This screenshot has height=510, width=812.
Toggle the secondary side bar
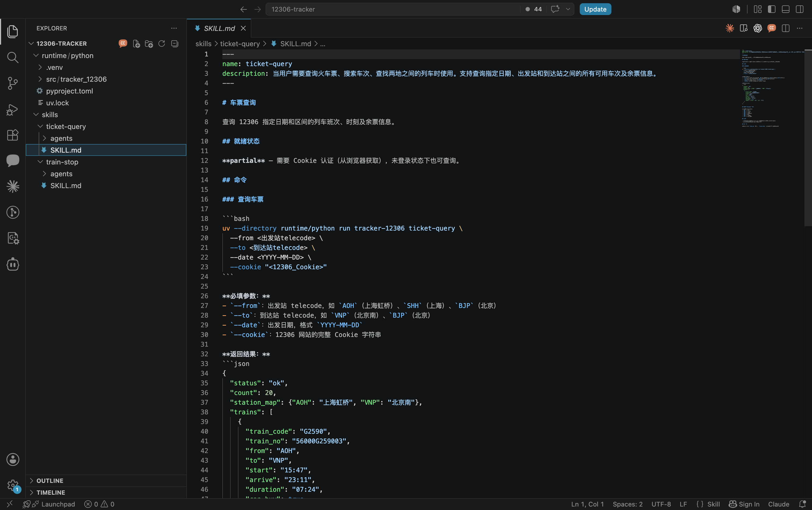click(800, 9)
